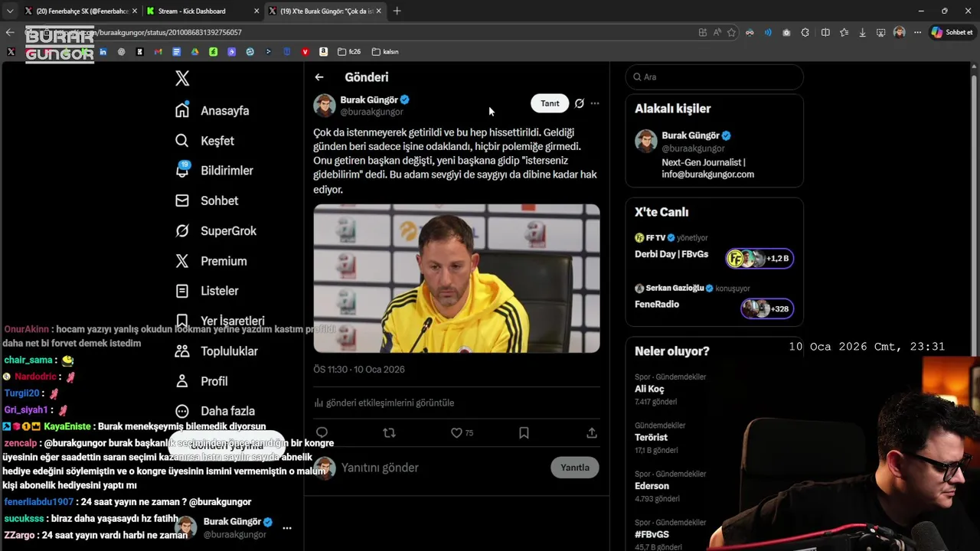Like the post with the heart icon
Image resolution: width=980 pixels, height=551 pixels.
pos(456,433)
